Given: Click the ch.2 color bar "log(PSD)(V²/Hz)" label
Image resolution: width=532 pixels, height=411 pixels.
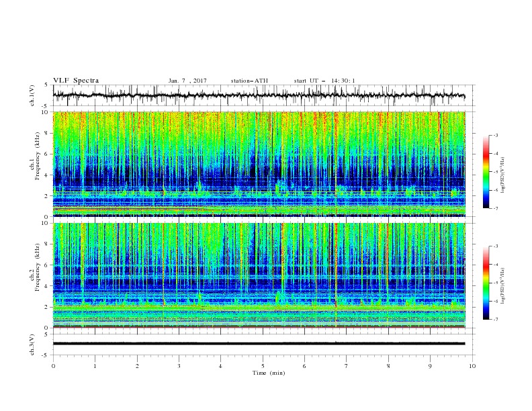Looking at the screenshot, I should (x=503, y=286).
